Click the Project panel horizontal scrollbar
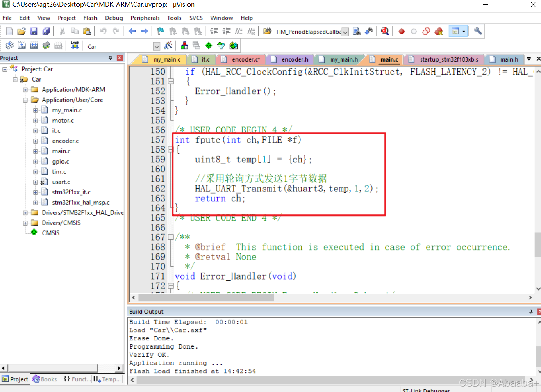 click(53, 368)
